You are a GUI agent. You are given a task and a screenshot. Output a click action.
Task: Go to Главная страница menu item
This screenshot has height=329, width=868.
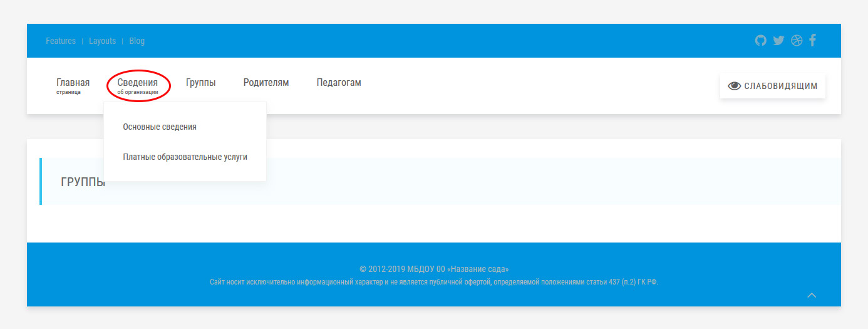tap(73, 86)
